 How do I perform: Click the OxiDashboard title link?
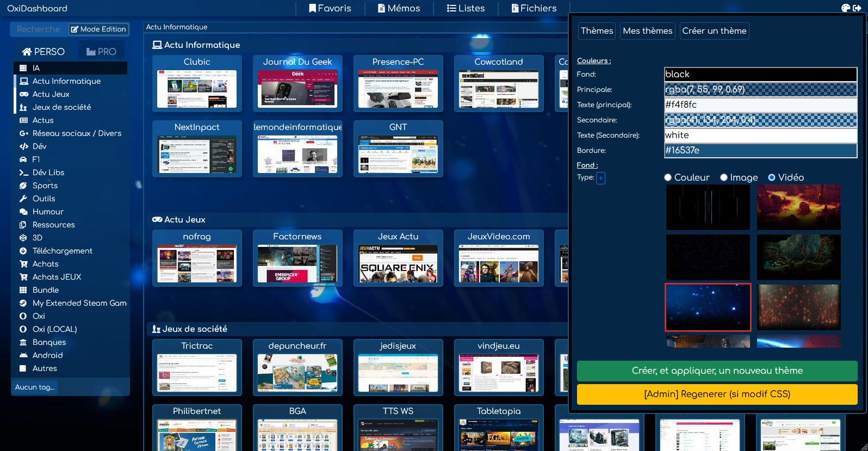tap(37, 8)
